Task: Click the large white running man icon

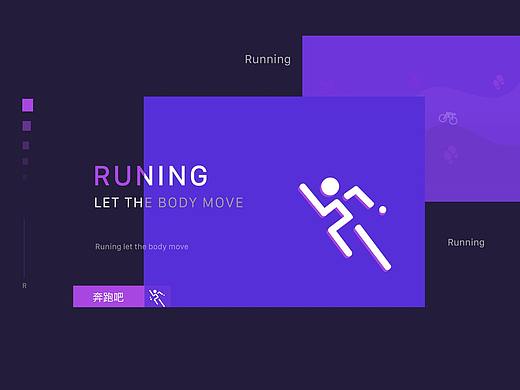Action: [344, 224]
